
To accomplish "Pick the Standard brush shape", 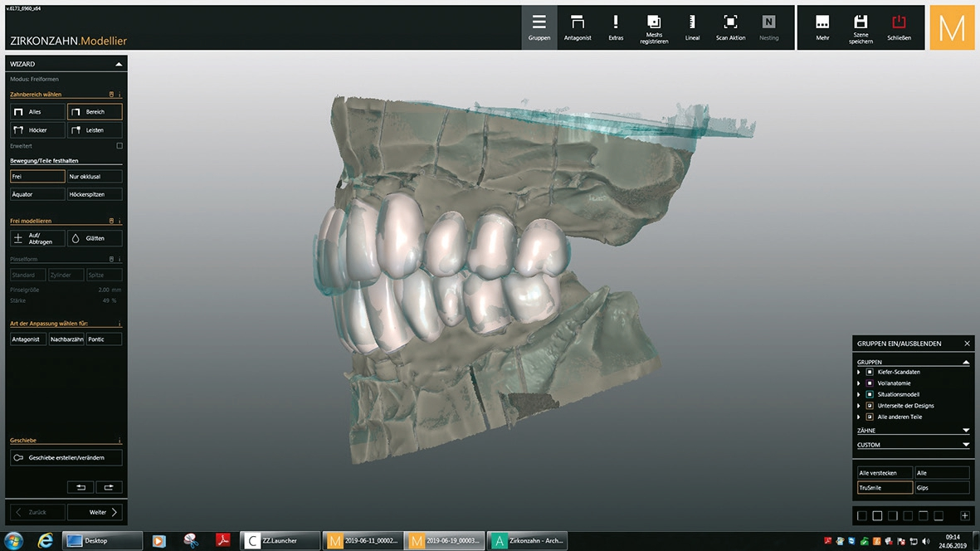I will point(27,275).
